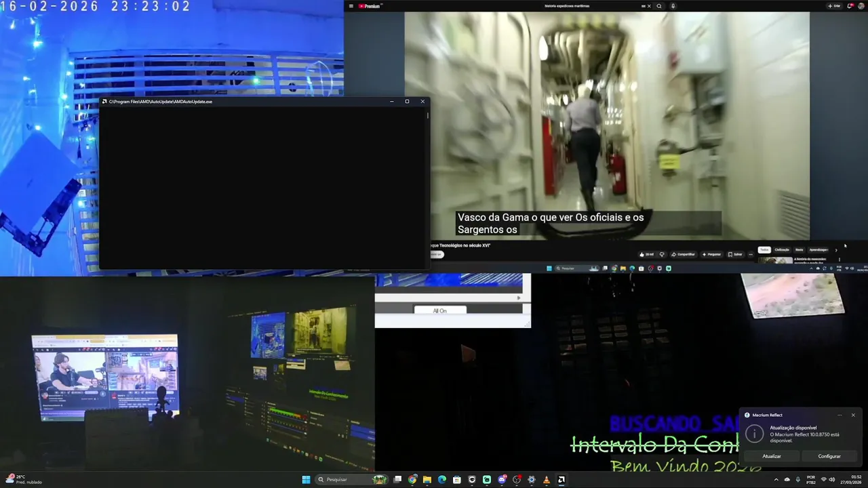Clear the YouTube search text
868x488 pixels.
(649, 6)
